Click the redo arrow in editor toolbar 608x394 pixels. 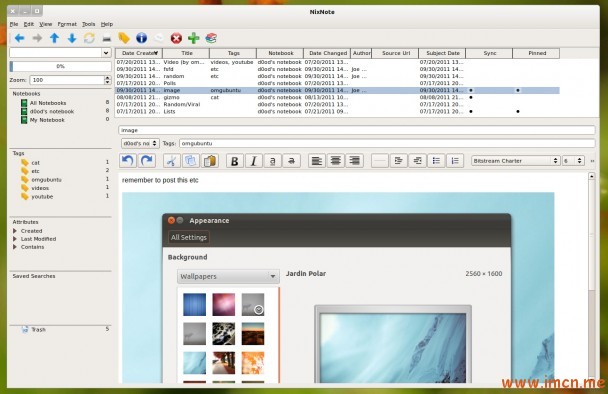coord(147,161)
